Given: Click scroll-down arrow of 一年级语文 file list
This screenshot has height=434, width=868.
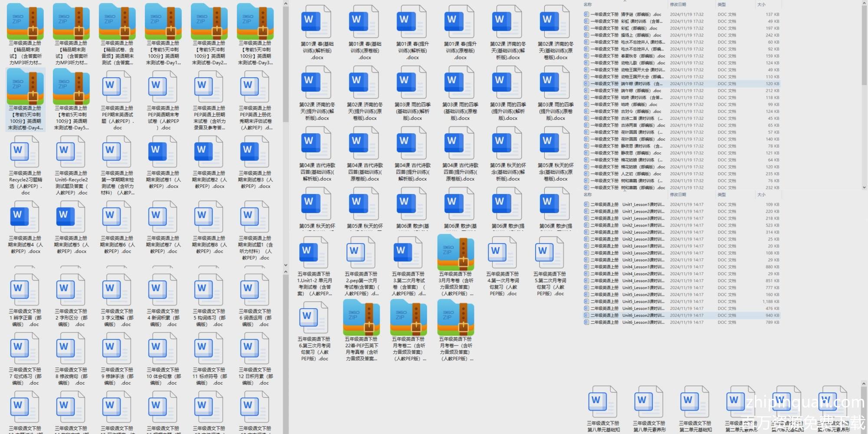Looking at the screenshot, I should [864, 187].
